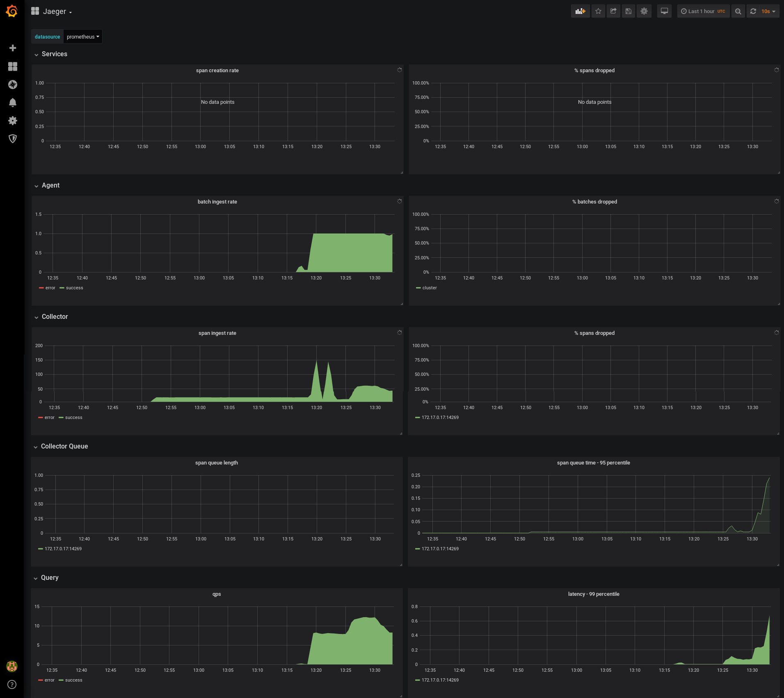The image size is (784, 698).
Task: Cycle view mode with monitor icon
Action: point(664,11)
